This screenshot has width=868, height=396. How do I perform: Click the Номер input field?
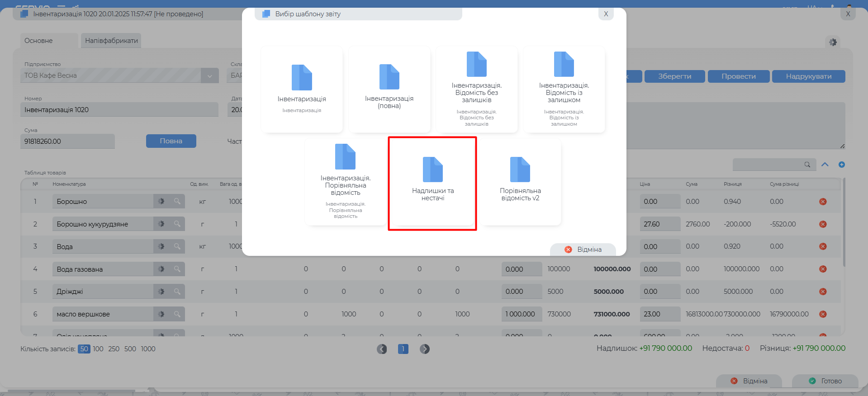(x=119, y=110)
